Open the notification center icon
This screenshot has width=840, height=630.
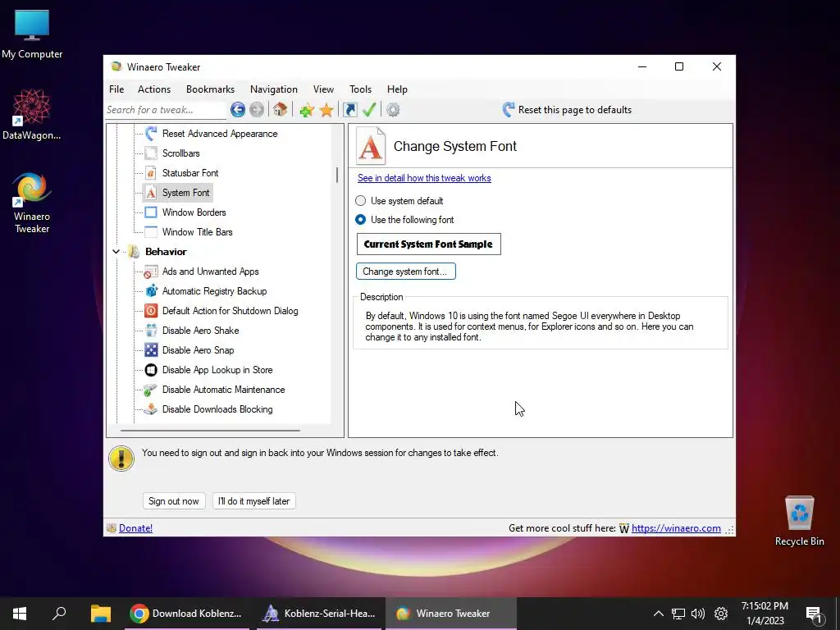tap(815, 614)
